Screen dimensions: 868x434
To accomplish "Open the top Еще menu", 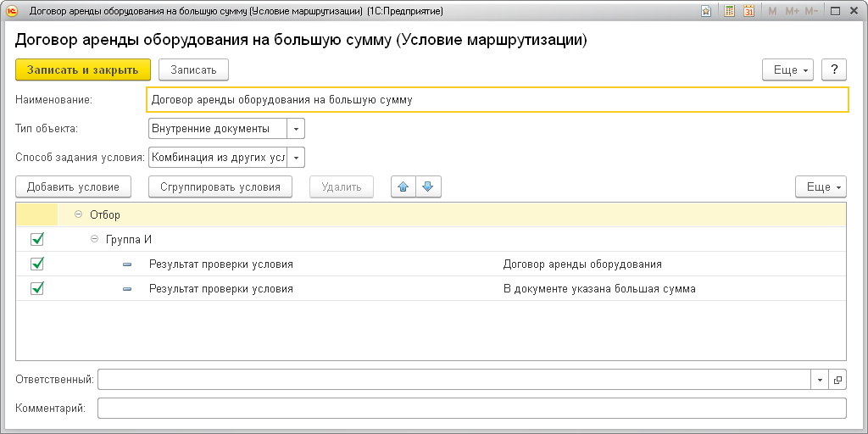I will click(x=787, y=70).
